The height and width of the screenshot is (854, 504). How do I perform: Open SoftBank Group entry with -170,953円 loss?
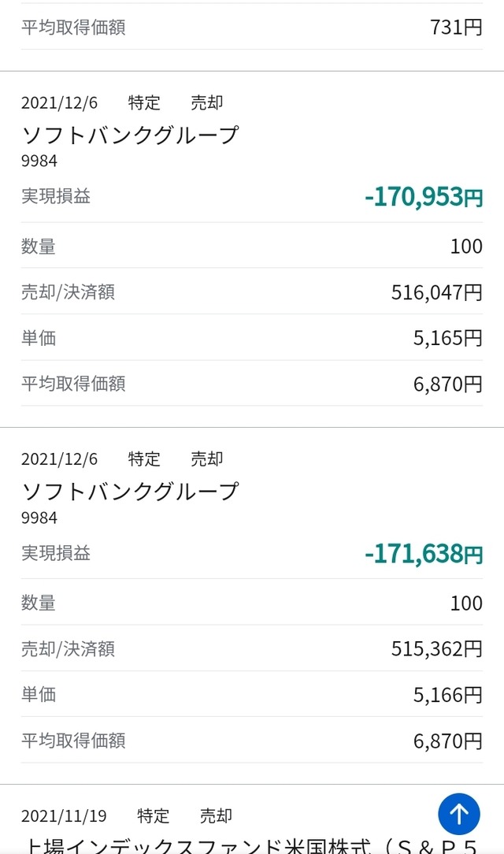130,136
